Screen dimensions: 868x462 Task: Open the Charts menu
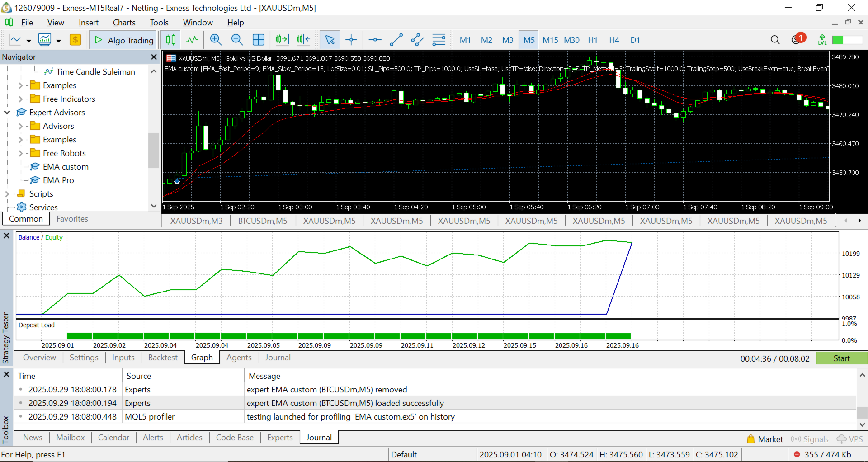click(x=124, y=23)
